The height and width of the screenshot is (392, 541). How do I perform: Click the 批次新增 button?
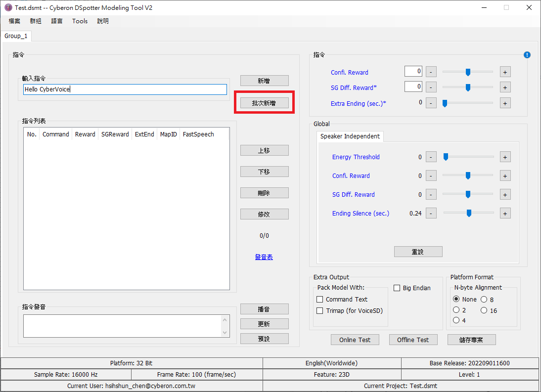264,103
